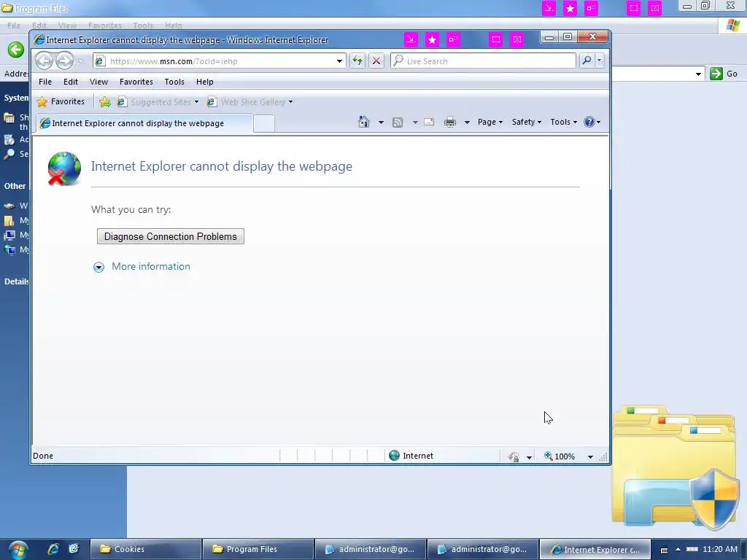Open the Favorites menu in Internet Explorer
Image resolution: width=747 pixels, height=560 pixels.
tap(136, 82)
